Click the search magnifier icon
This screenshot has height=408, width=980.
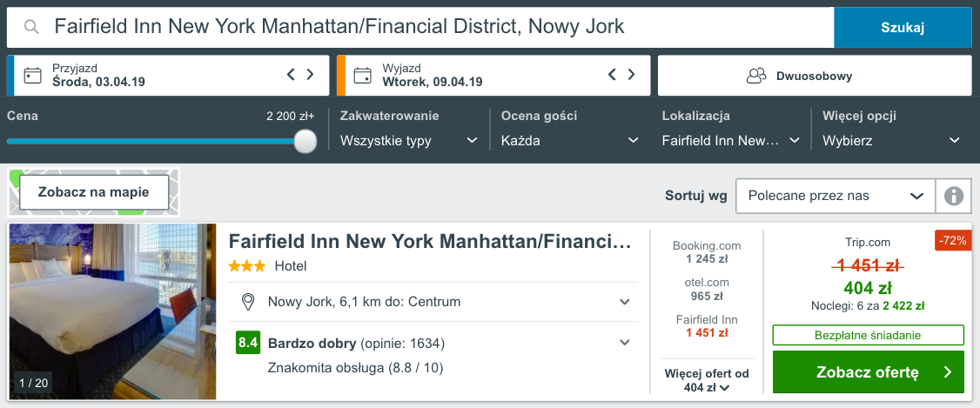coord(31,27)
